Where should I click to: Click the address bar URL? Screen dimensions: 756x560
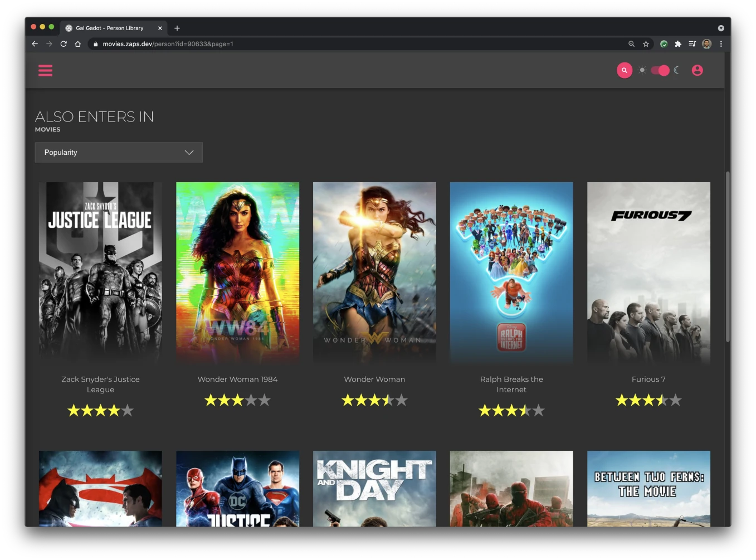(168, 44)
